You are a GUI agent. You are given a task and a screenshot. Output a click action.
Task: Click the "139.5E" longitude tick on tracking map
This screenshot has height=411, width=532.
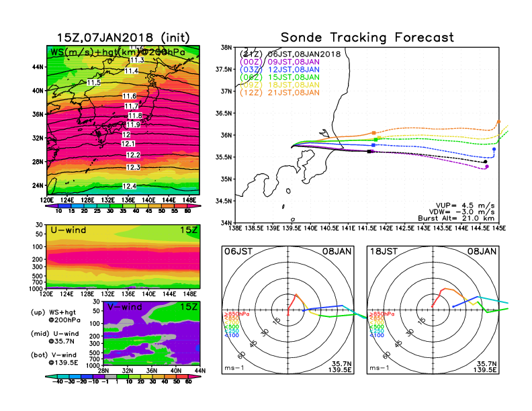pos(292,228)
